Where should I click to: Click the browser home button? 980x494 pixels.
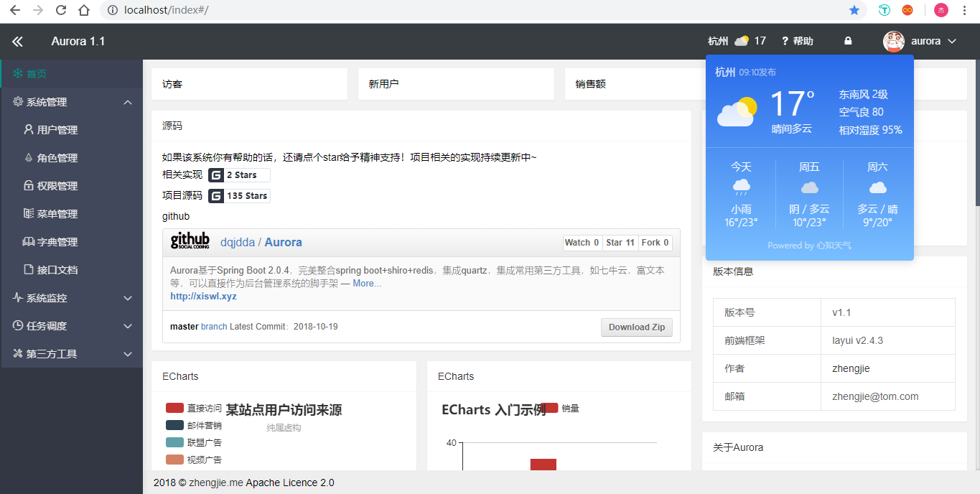coord(84,10)
